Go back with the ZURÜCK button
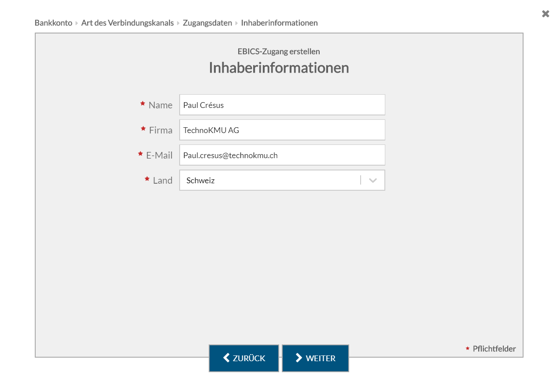 click(x=244, y=358)
